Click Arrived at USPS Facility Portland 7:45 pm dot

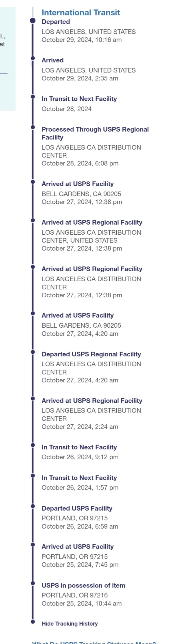click(33, 544)
